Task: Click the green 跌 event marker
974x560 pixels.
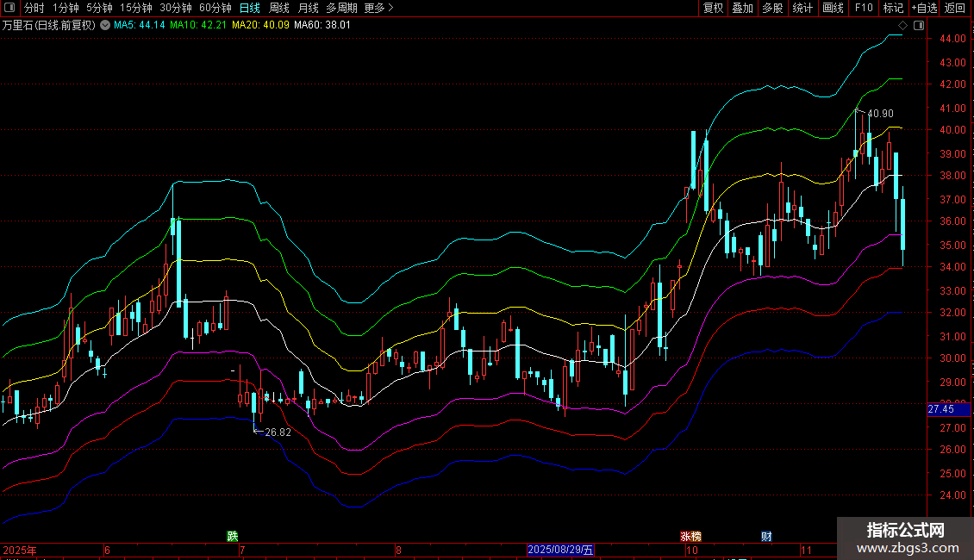Action: (233, 536)
